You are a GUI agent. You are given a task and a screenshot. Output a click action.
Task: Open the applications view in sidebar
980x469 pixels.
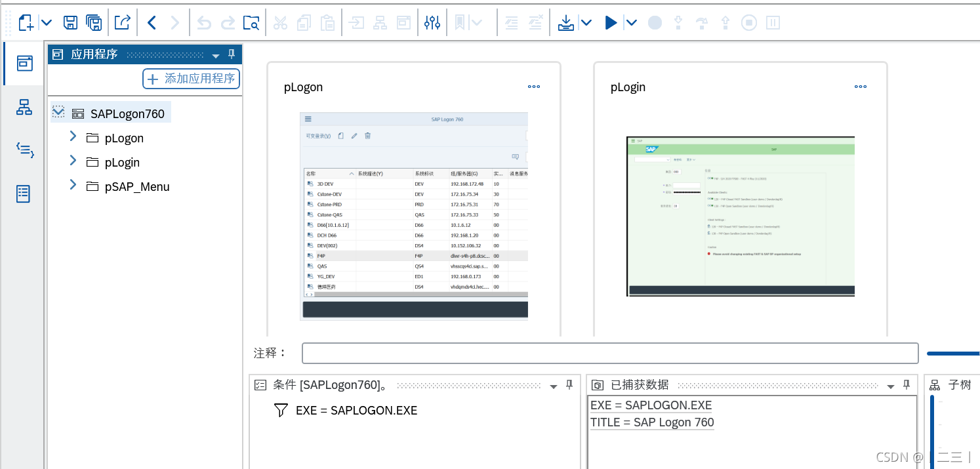pyautogui.click(x=24, y=63)
